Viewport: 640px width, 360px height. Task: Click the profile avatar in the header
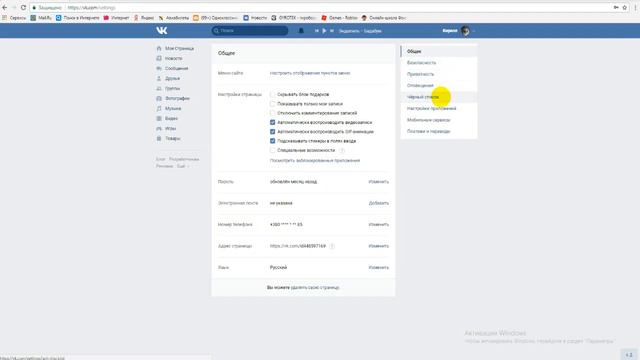click(465, 31)
